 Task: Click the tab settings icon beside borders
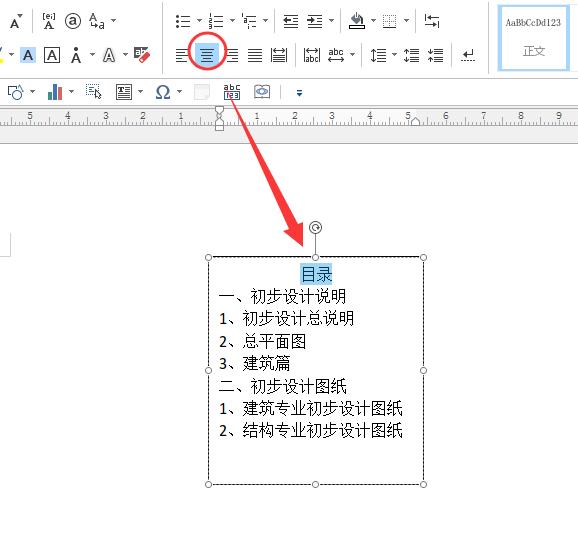click(432, 21)
